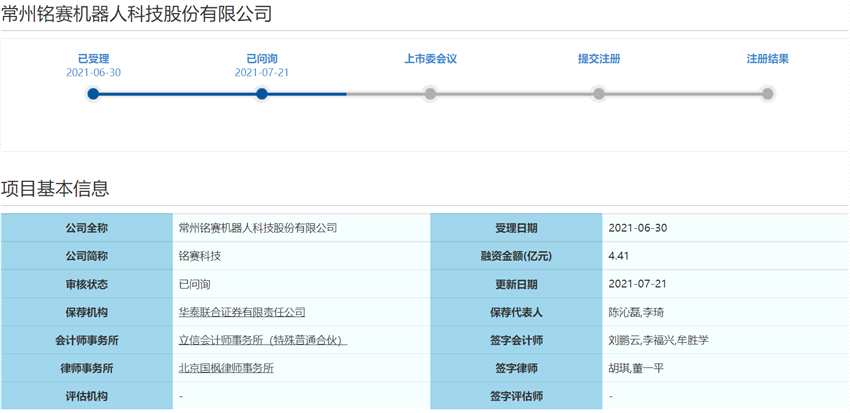Click the 会计师事务所 header cell
This screenshot has height=413, width=850.
(x=87, y=340)
